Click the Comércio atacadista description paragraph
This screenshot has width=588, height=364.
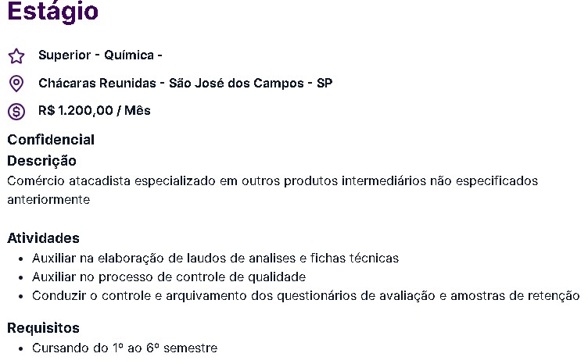click(x=273, y=190)
